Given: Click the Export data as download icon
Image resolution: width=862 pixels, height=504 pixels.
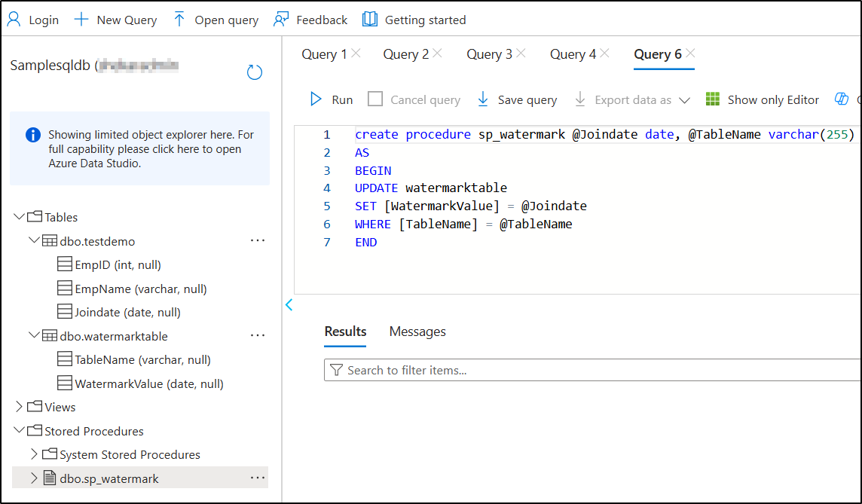Looking at the screenshot, I should point(580,99).
